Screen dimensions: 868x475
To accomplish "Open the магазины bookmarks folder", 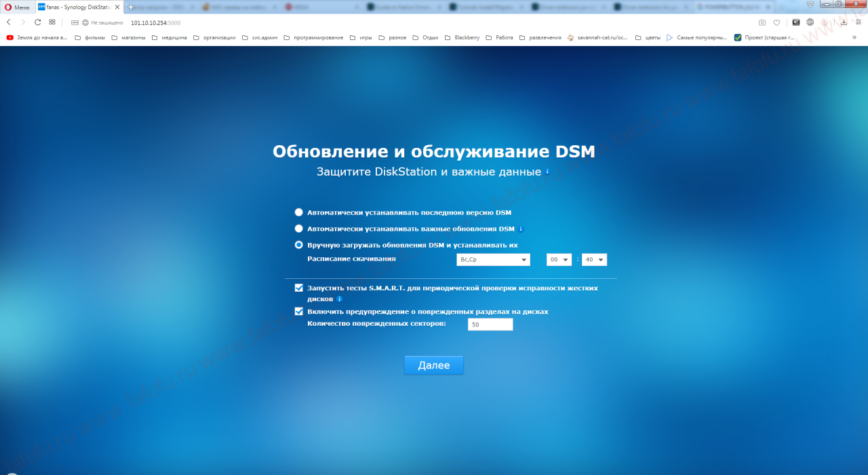I will pyautogui.click(x=128, y=38).
